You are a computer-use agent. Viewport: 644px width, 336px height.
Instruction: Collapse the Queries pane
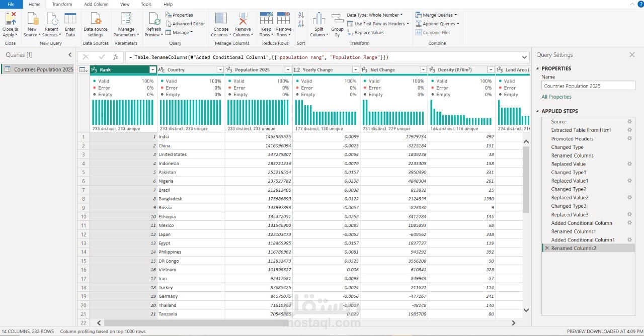pos(70,55)
